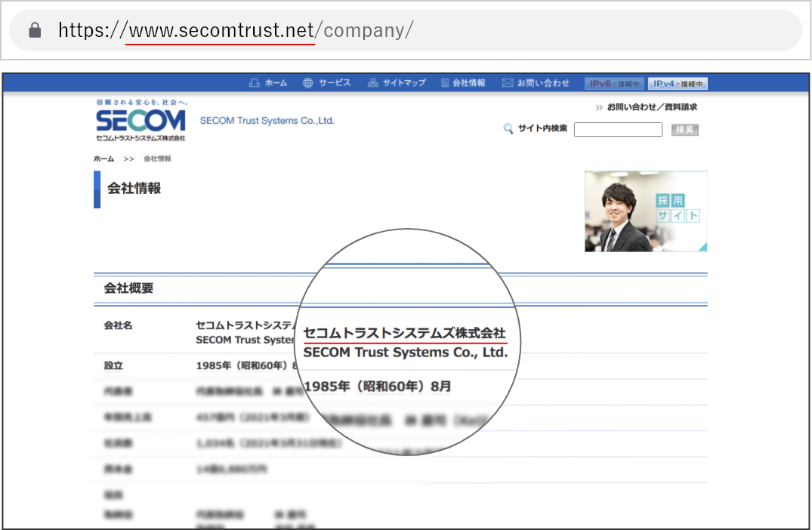
Task: Click the sitemap icon beside サイトマップ
Action: (x=372, y=83)
